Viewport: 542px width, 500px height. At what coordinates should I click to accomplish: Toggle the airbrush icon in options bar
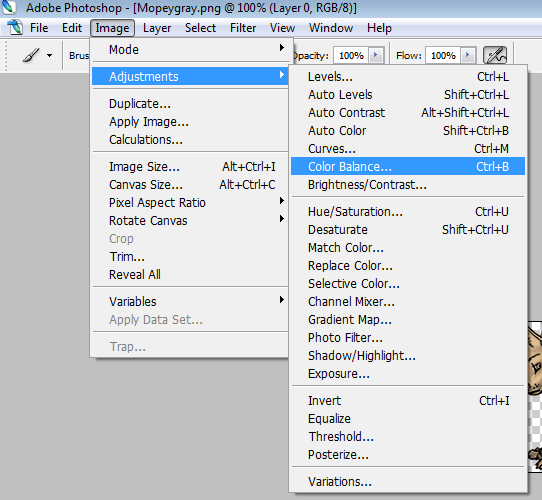(x=495, y=55)
